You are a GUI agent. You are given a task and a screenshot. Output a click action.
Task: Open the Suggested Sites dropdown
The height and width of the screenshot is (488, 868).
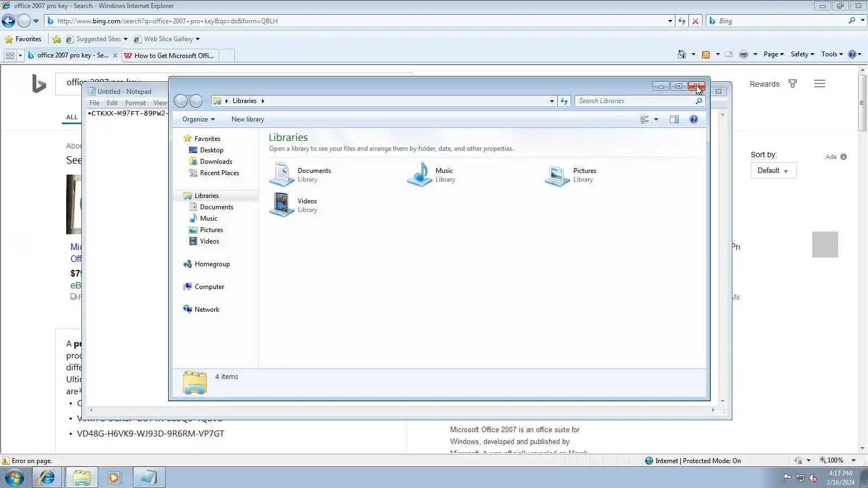pyautogui.click(x=125, y=39)
